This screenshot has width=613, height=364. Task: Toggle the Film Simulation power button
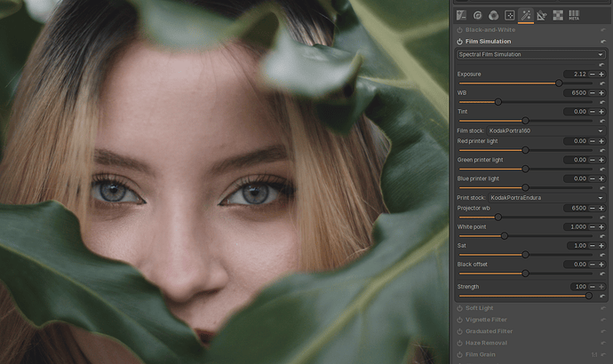click(x=460, y=42)
